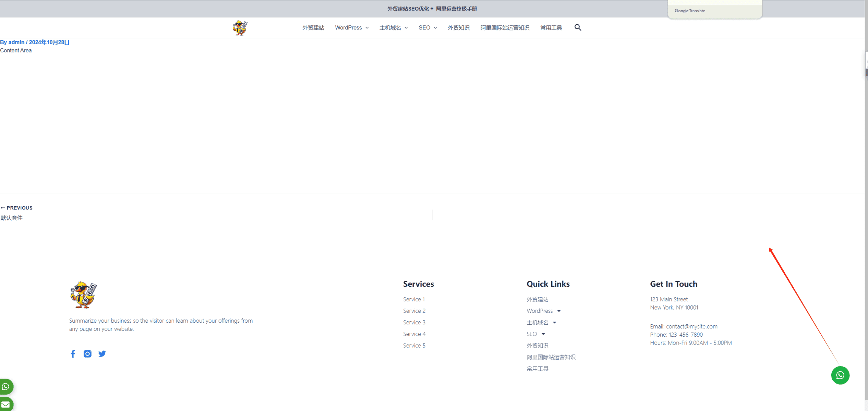Open 主机域名 in the header menu

tap(390, 28)
